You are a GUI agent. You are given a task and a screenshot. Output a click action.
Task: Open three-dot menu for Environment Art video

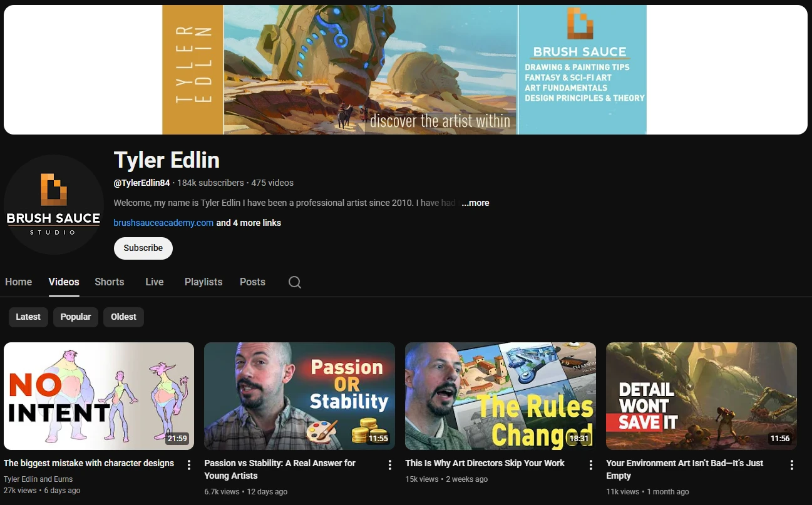(791, 465)
